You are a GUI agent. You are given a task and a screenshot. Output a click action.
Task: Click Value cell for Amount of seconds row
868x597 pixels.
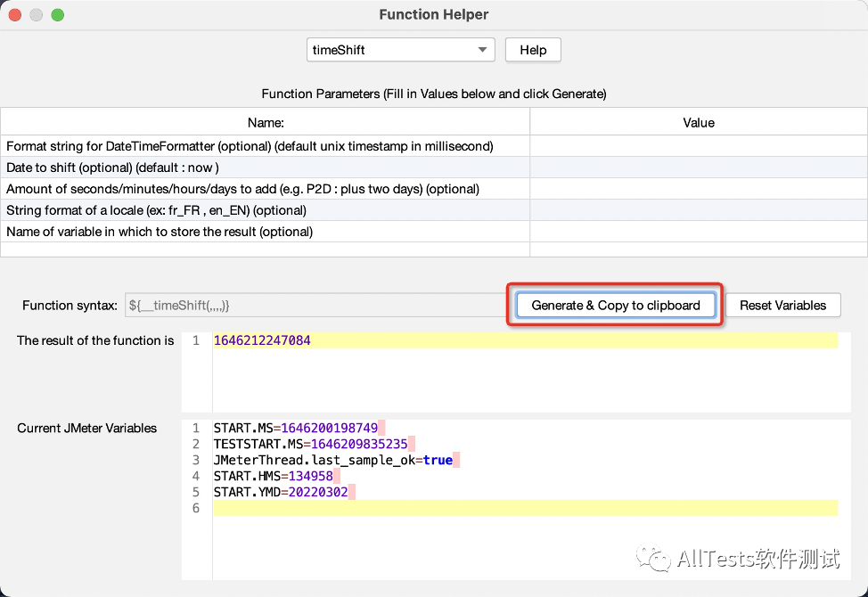click(699, 189)
